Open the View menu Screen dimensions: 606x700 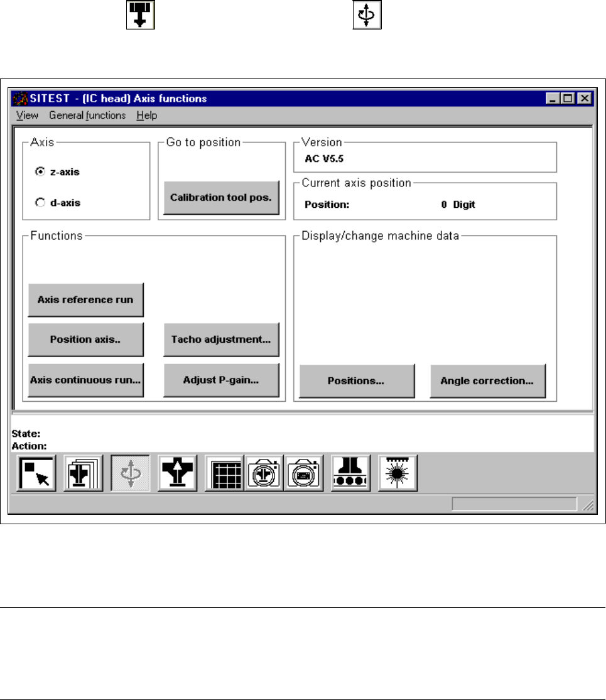tap(27, 116)
